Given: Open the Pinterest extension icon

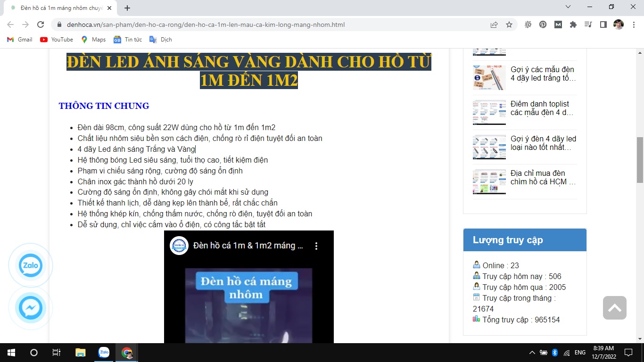Looking at the screenshot, I should tap(543, 25).
